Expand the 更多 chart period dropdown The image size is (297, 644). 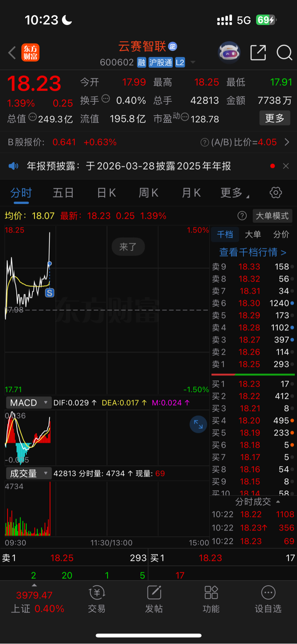235,193
